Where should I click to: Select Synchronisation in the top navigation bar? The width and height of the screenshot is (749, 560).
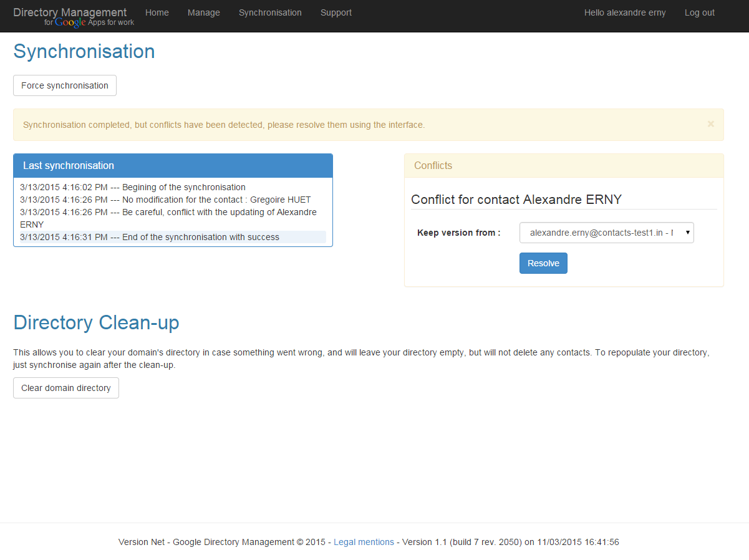(x=270, y=12)
